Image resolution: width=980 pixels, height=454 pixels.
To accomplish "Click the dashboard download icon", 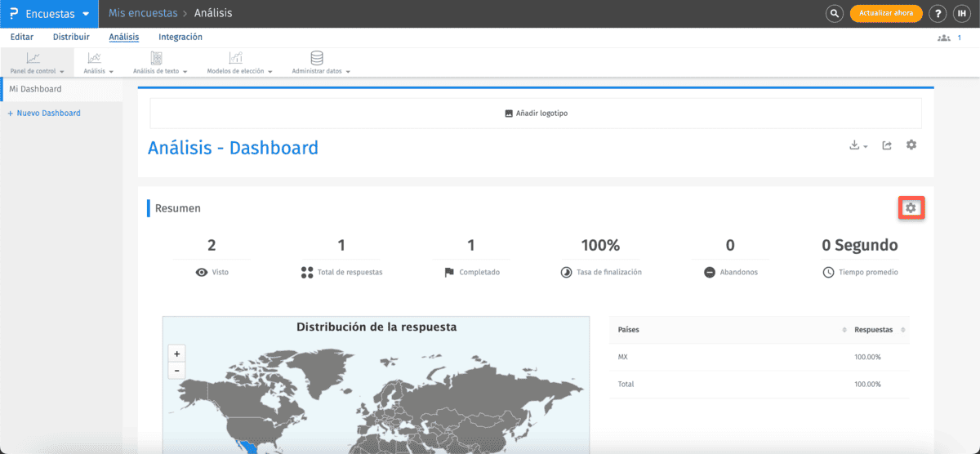I will point(854,145).
